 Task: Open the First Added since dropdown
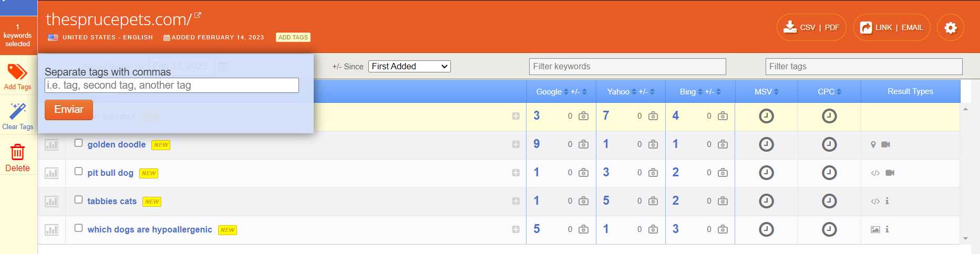(409, 67)
